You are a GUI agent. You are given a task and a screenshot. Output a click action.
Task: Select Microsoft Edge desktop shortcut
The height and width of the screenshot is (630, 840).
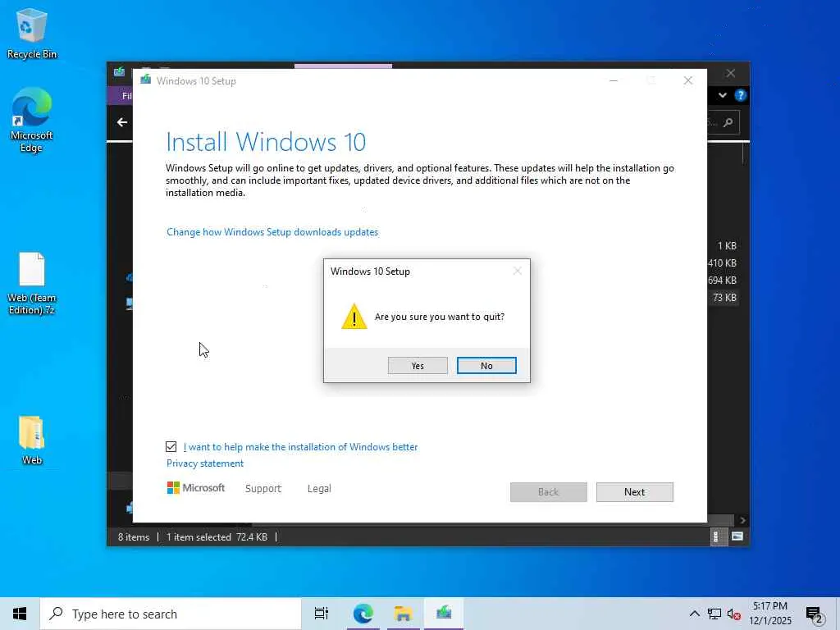click(x=32, y=120)
